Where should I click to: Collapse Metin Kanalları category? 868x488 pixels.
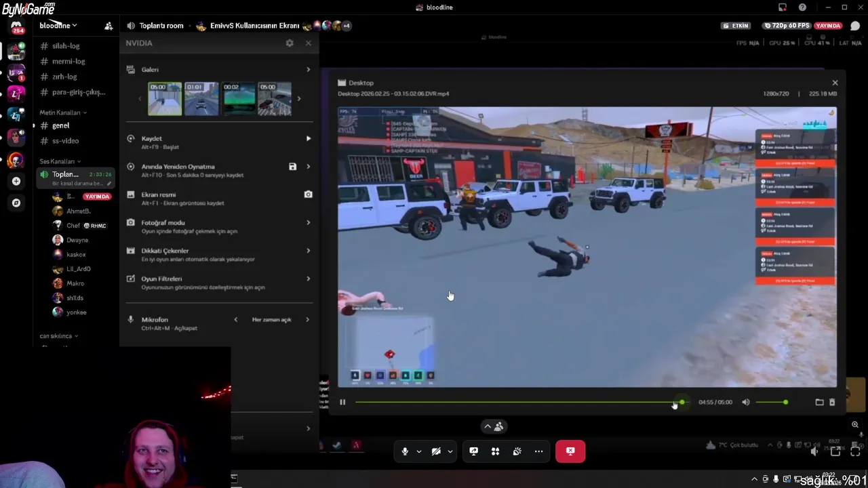coord(63,113)
